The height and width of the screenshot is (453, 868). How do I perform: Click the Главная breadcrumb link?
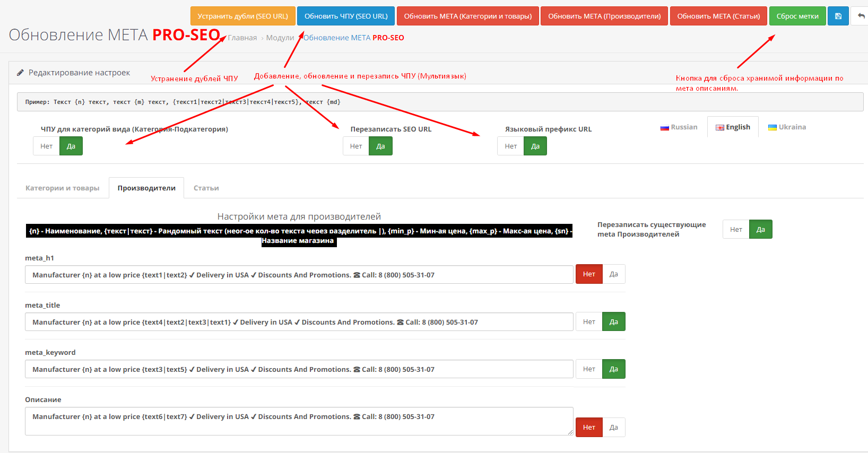point(242,38)
